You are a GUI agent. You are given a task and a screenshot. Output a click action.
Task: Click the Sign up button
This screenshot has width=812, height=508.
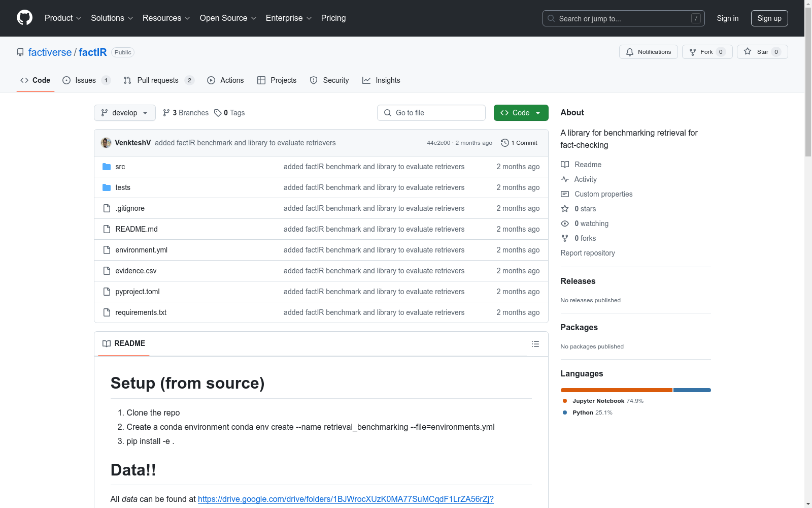[769, 18]
